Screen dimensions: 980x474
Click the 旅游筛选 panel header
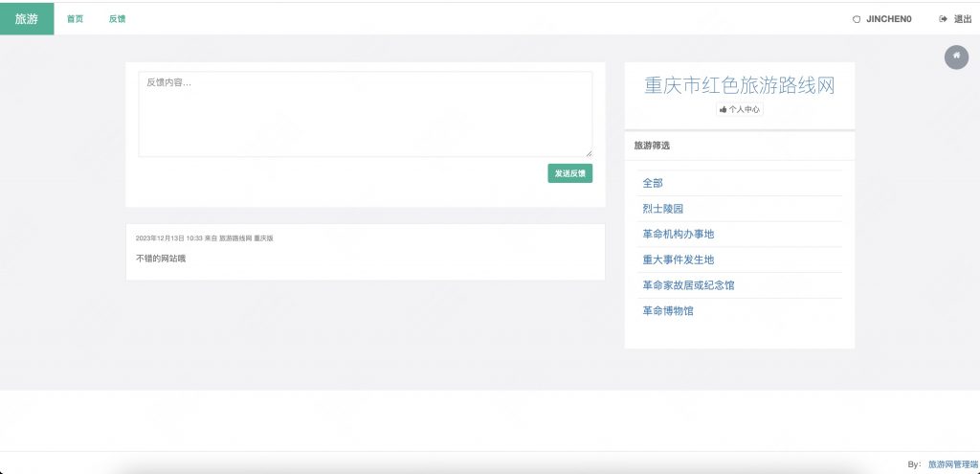[652, 146]
